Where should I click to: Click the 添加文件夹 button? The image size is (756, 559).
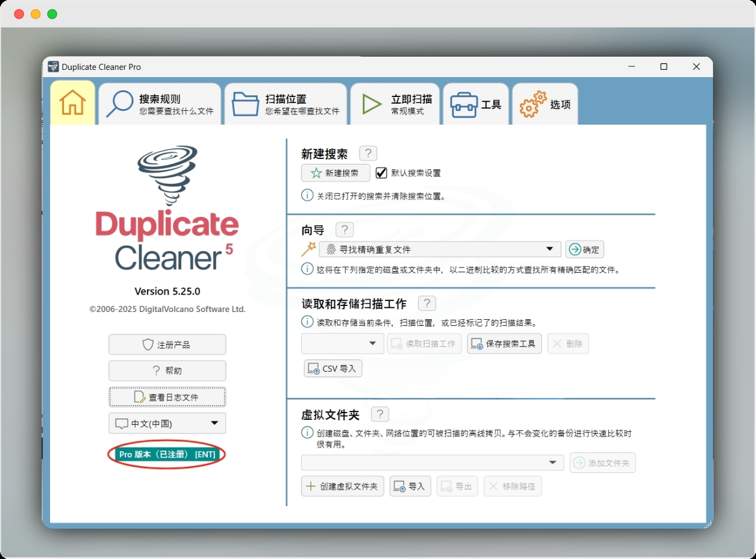602,463
